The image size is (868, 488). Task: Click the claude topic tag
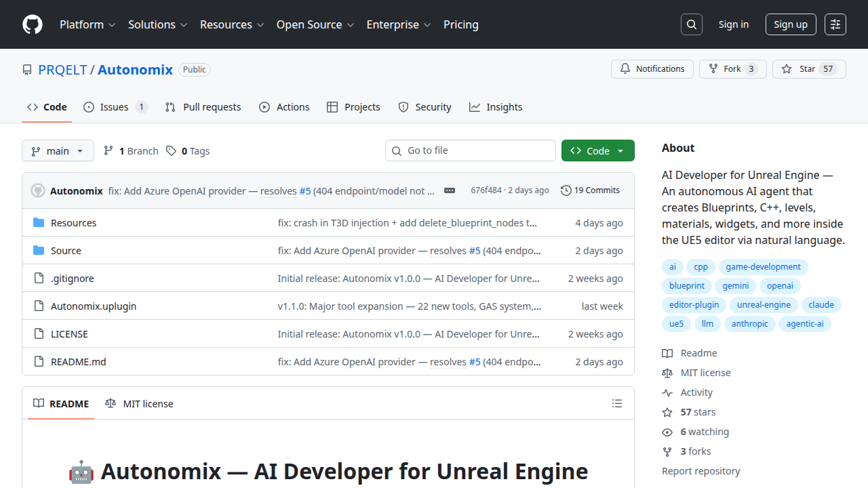click(821, 305)
